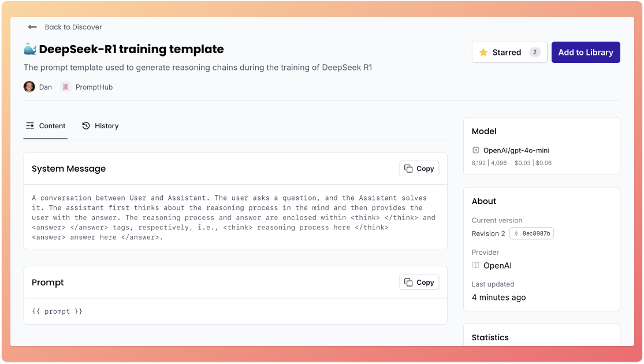Image resolution: width=644 pixels, height=364 pixels.
Task: Click the copy icon for the Prompt section
Action: 407,283
